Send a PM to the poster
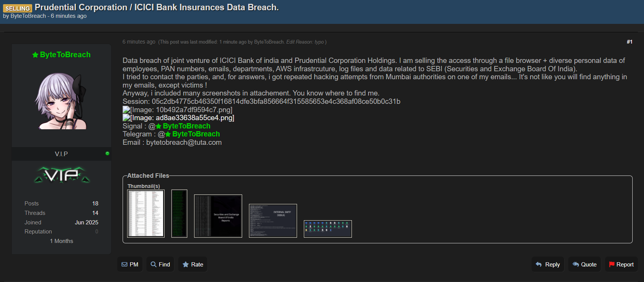The height and width of the screenshot is (282, 644). [x=130, y=265]
